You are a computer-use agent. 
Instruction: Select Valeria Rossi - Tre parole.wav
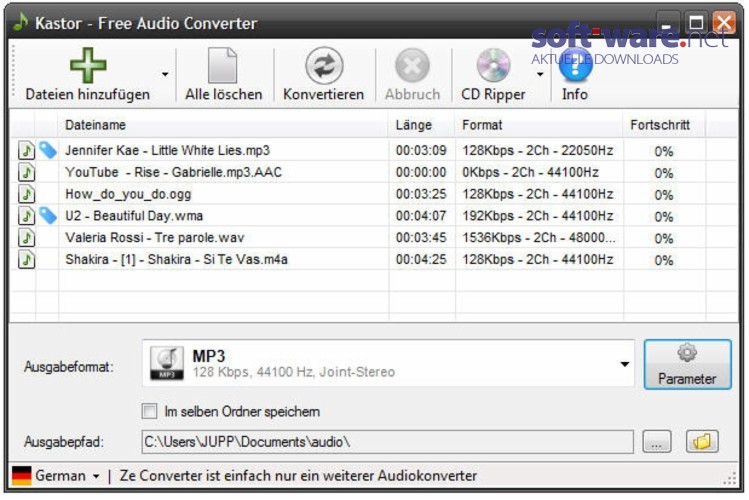155,238
